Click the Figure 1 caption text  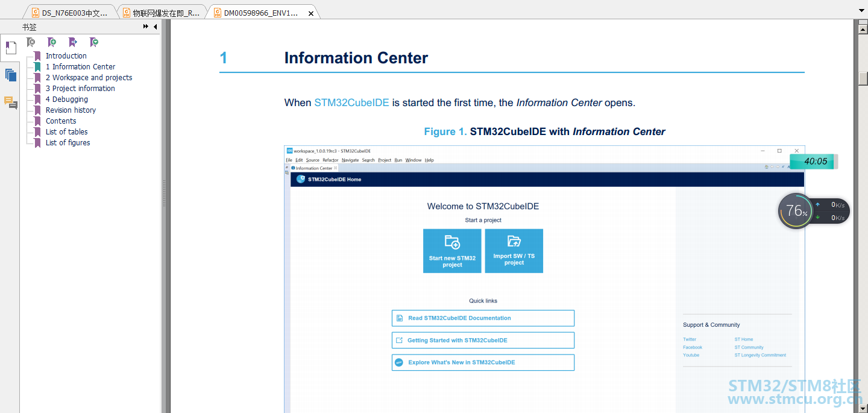[544, 131]
